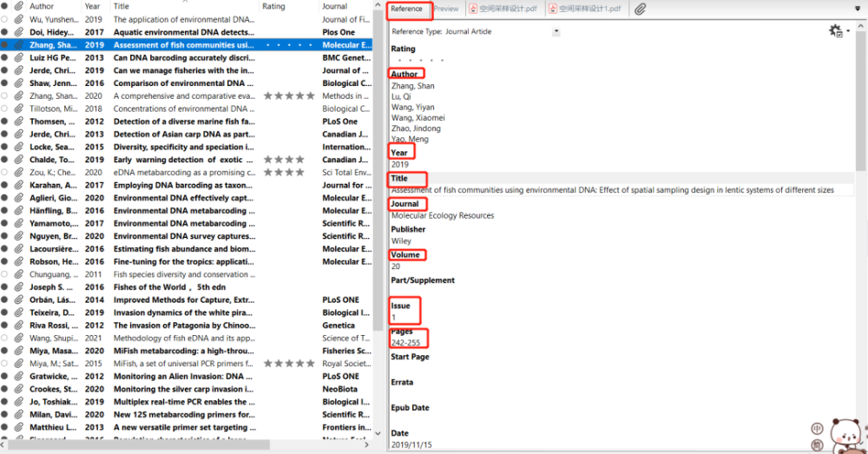Viewport: 868px width, 454px height.
Task: Toggle read status dot for Zou, K 2020 row
Action: click(x=4, y=172)
